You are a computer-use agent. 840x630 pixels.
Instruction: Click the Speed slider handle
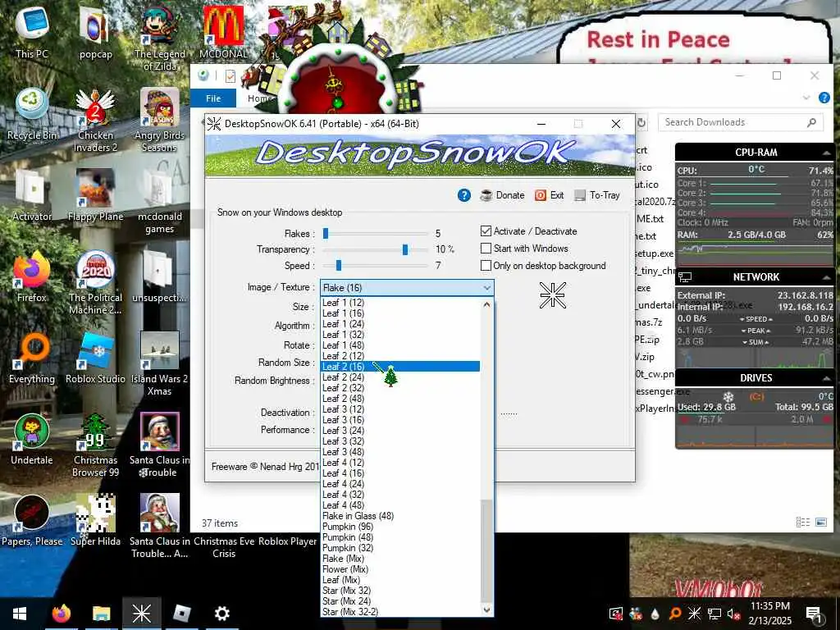tap(338, 265)
